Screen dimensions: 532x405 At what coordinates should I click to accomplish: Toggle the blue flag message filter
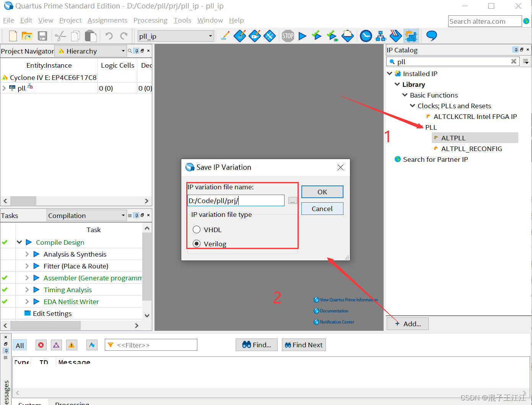(92, 345)
